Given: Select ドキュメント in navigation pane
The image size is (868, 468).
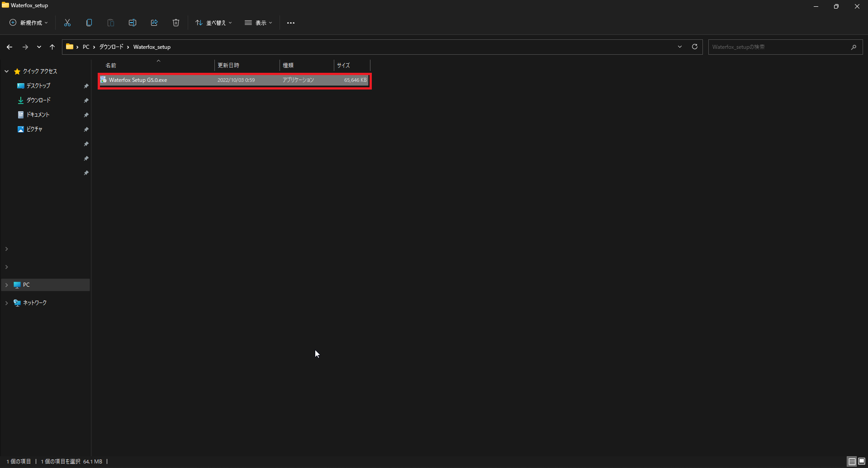Looking at the screenshot, I should (38, 115).
